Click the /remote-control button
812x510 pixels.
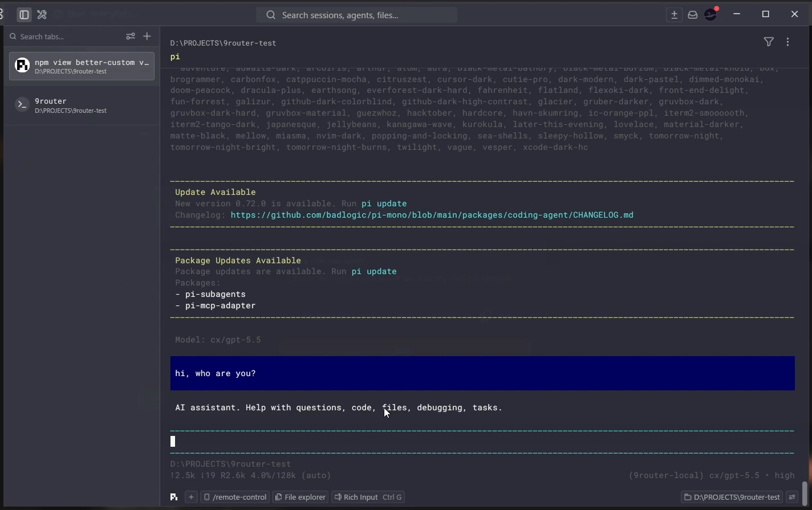[235, 497]
